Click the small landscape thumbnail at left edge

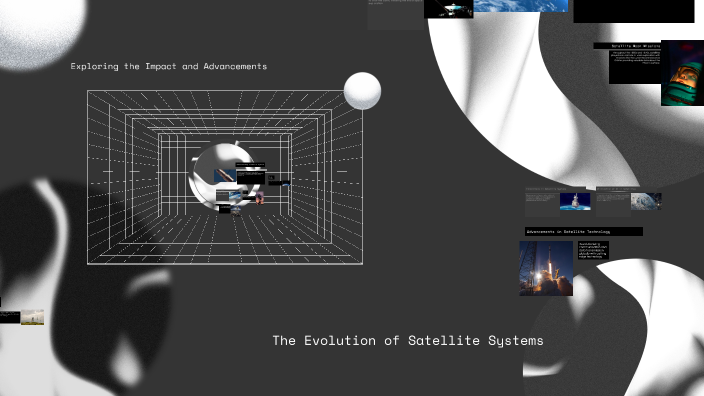coord(32,317)
